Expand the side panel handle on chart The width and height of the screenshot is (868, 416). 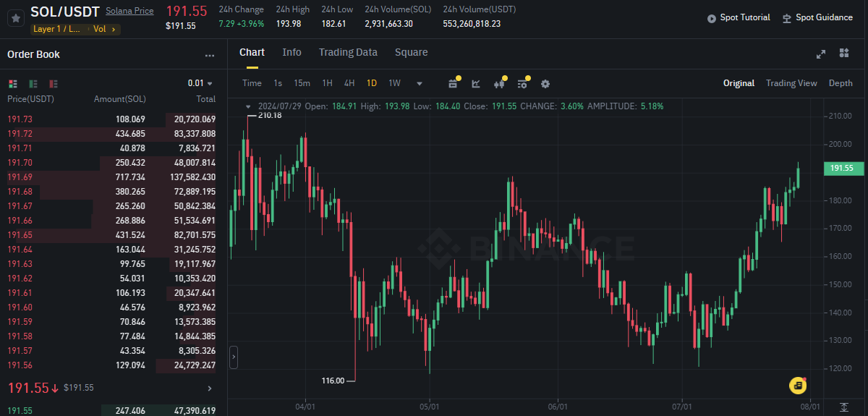point(234,357)
